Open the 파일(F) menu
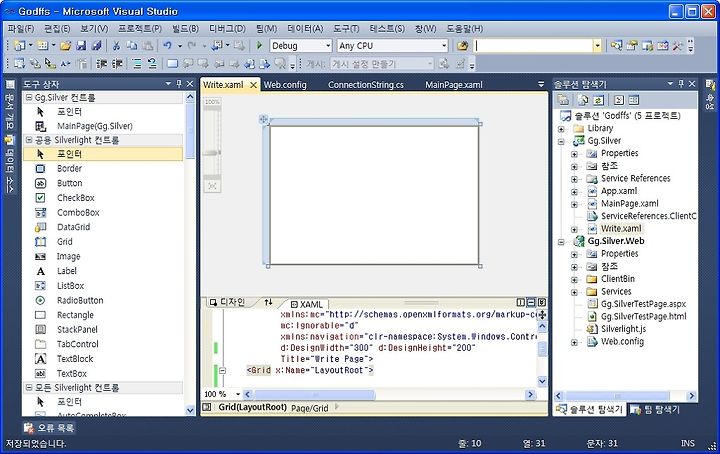 [x=21, y=28]
